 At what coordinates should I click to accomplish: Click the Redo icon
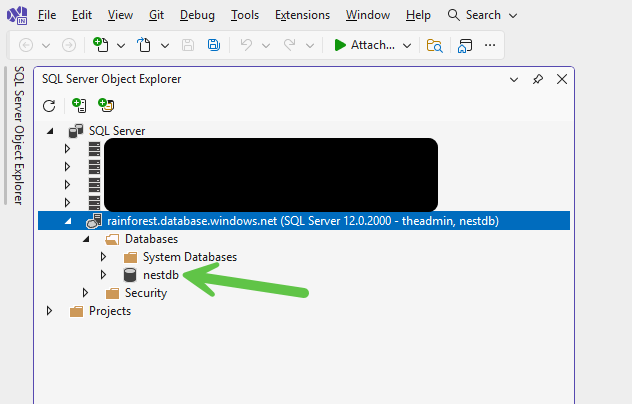pyautogui.click(x=289, y=44)
